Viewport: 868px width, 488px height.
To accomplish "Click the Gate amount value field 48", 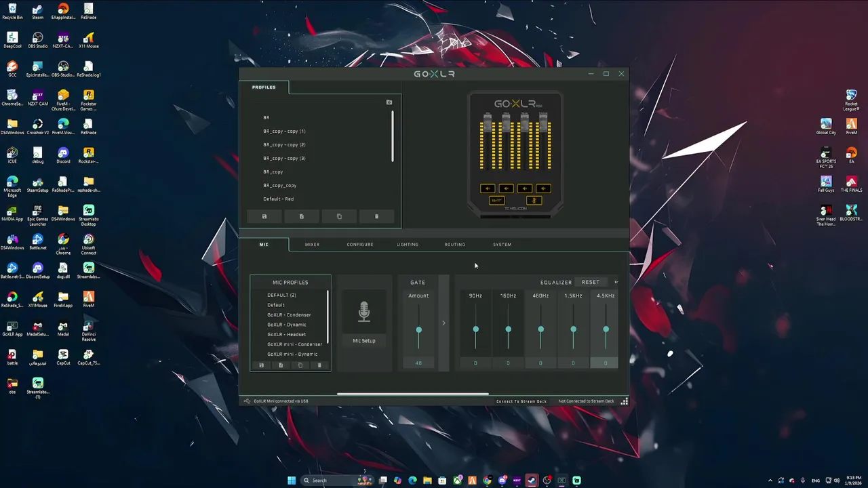I will point(418,363).
